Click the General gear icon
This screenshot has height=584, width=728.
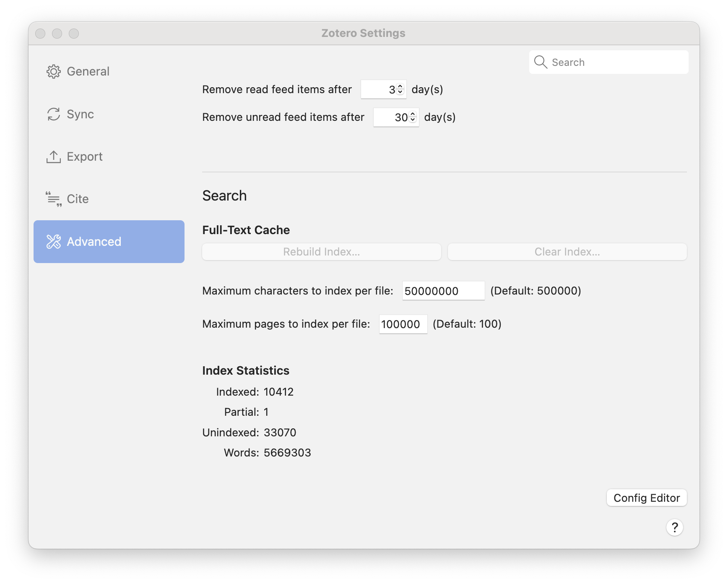click(54, 72)
